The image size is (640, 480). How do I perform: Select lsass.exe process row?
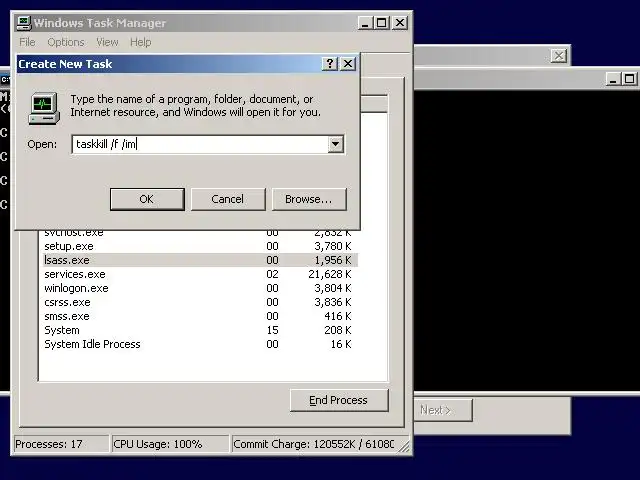(200, 260)
